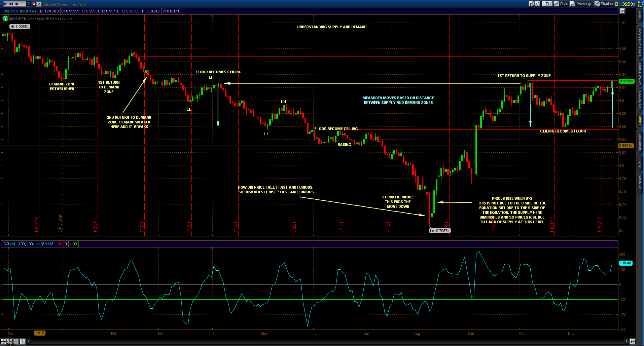
Task: Open the Level II side tab
Action: (640, 163)
